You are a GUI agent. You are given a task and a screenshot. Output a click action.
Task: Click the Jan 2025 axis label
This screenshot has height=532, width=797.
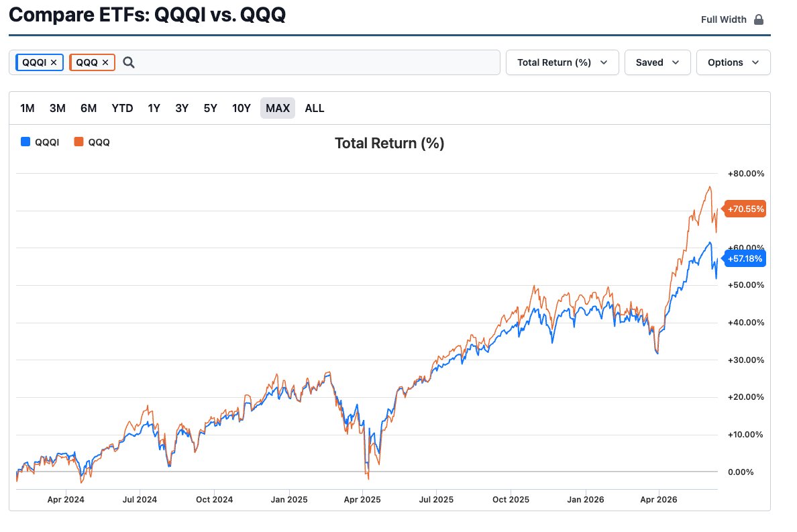point(289,500)
